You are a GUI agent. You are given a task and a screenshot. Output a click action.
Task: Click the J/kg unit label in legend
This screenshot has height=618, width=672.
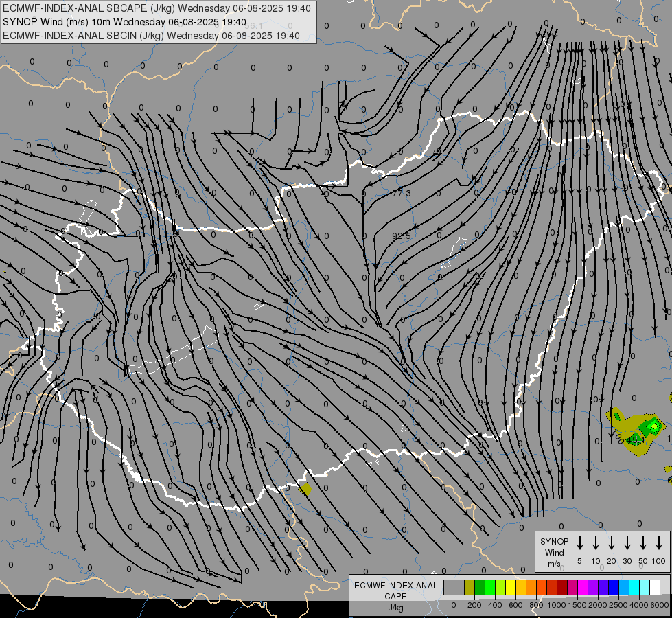pyautogui.click(x=395, y=608)
